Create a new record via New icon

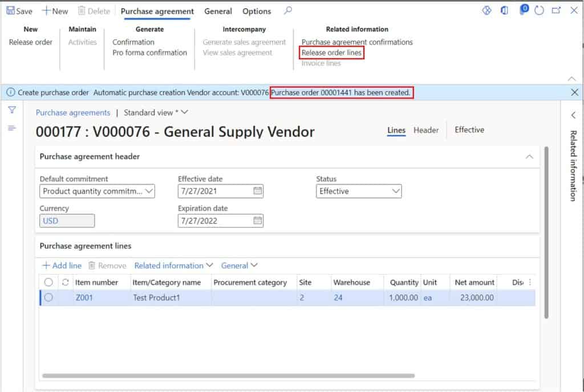click(55, 10)
